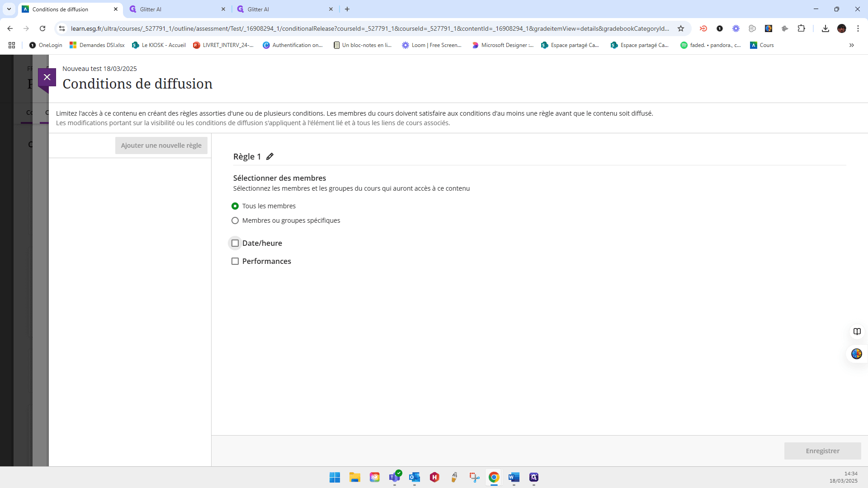
Task: Open the red hexagon H taskbar app
Action: click(434, 477)
